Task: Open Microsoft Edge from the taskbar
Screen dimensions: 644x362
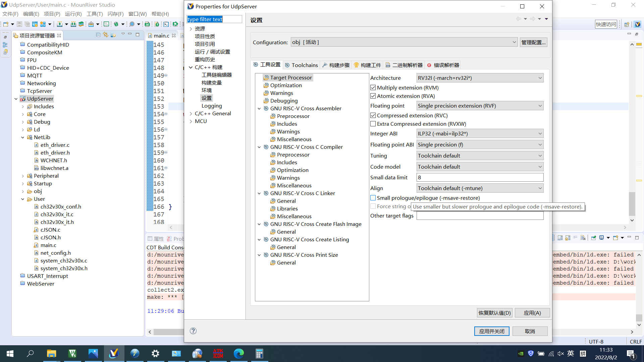Action: pyautogui.click(x=238, y=354)
